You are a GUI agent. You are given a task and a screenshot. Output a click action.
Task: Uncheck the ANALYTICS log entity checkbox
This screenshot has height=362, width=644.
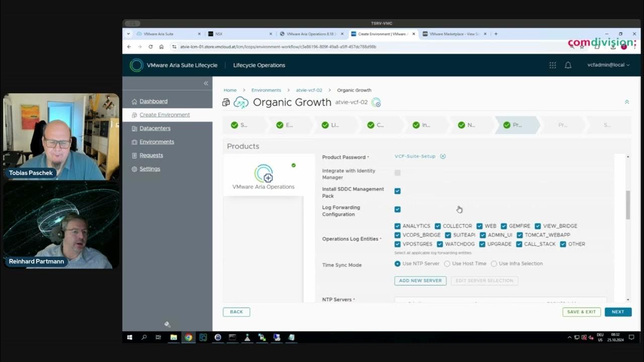397,226
